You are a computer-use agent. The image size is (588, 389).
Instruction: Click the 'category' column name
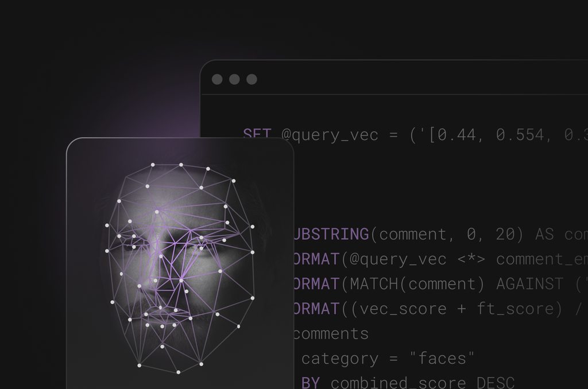coord(340,359)
